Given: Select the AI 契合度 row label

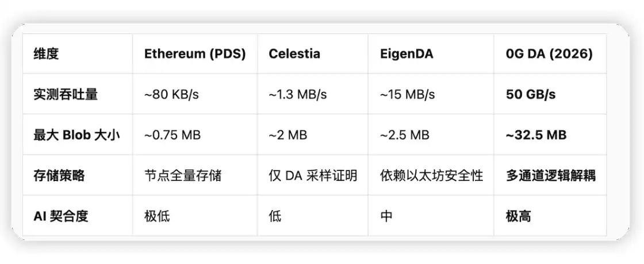Looking at the screenshot, I should (x=61, y=216).
